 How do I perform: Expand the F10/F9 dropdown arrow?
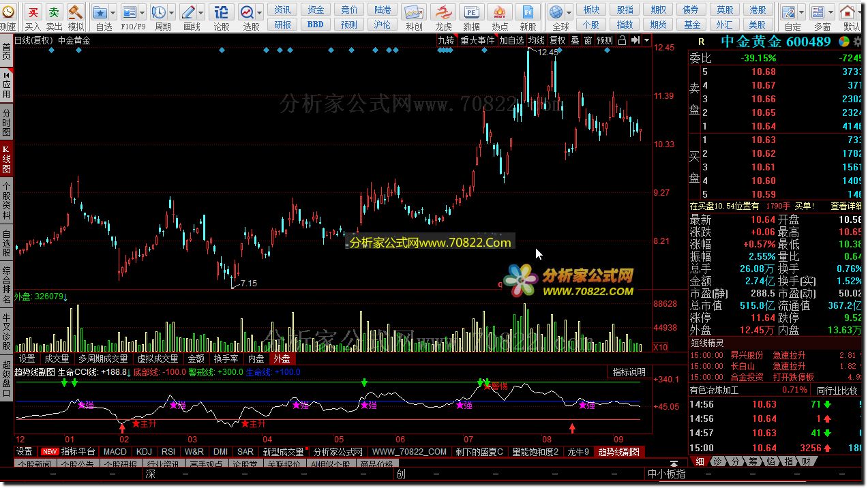143,12
